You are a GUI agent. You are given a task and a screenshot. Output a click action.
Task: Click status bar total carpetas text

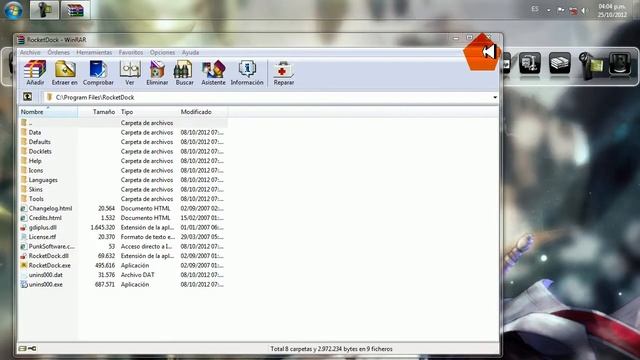point(331,349)
